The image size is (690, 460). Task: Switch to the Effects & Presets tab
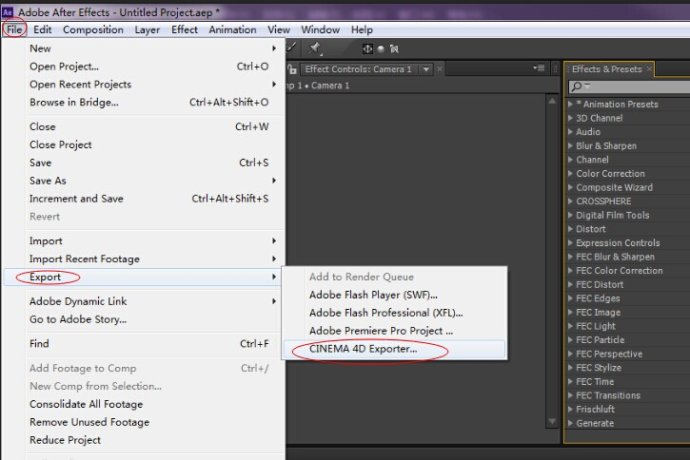pyautogui.click(x=606, y=69)
